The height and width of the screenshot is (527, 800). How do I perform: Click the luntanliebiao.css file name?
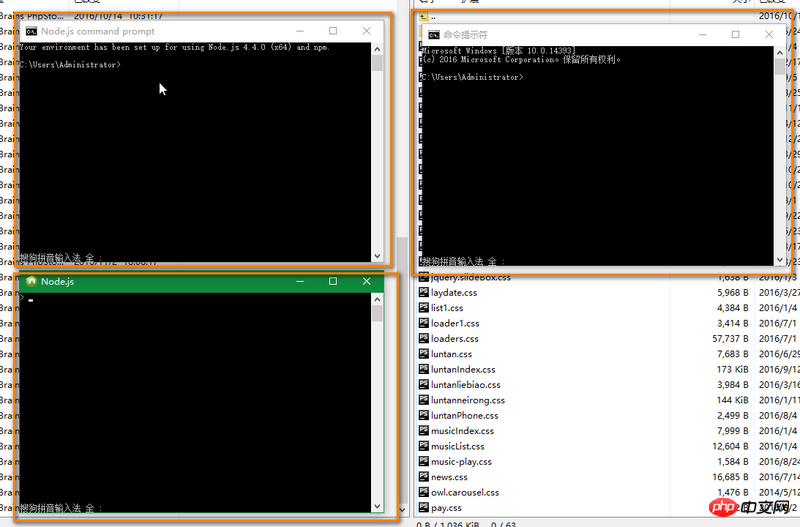[466, 385]
